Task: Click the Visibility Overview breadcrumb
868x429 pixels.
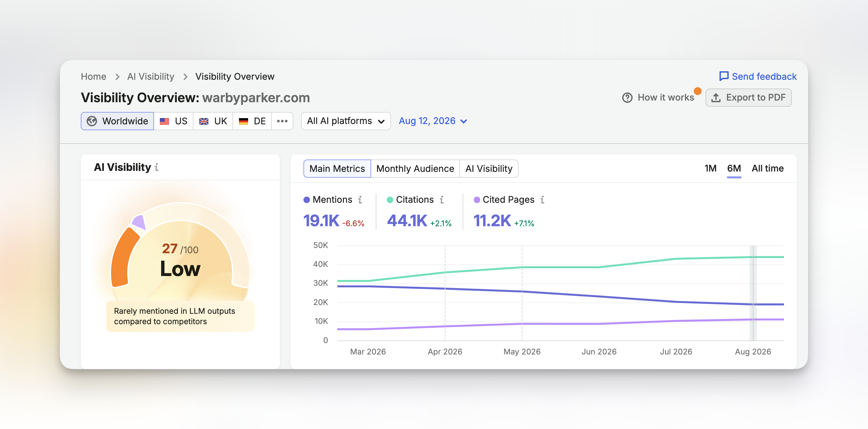Action: [235, 77]
